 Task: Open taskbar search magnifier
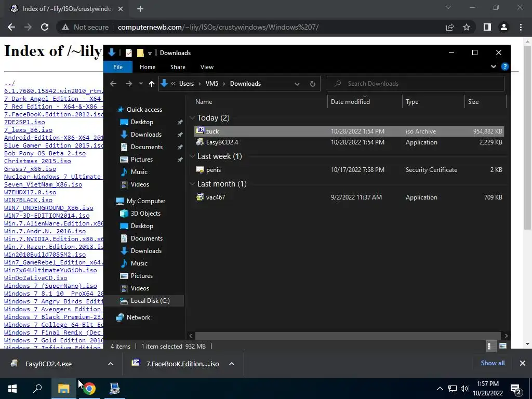point(37,389)
